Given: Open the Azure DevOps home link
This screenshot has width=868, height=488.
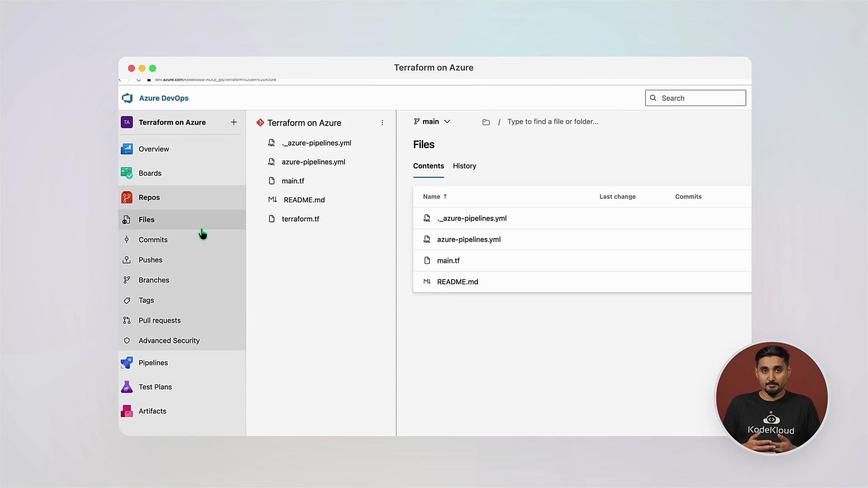Looking at the screenshot, I should point(164,98).
